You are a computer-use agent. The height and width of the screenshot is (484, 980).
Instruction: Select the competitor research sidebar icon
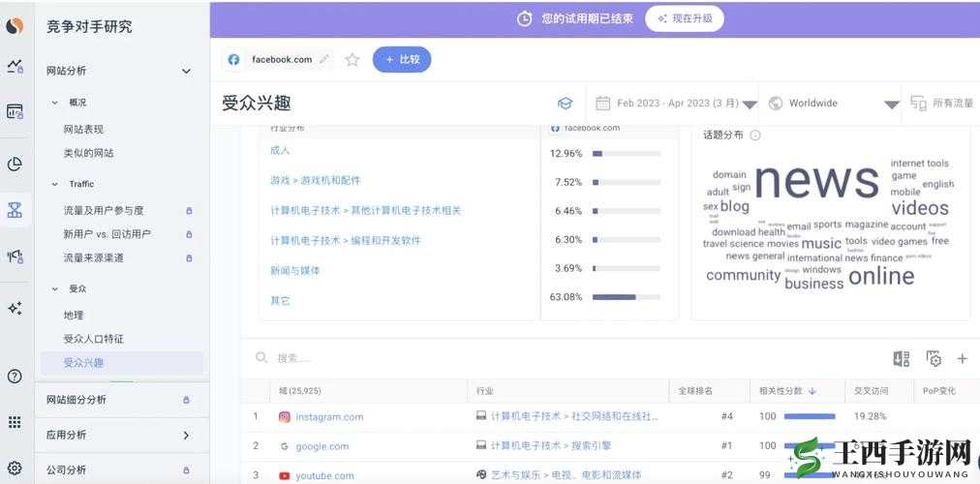(15, 210)
